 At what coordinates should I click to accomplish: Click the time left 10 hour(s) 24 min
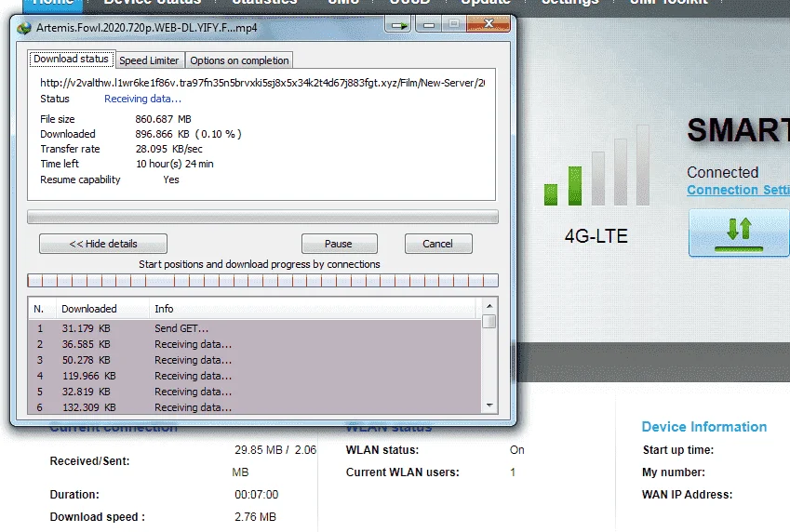pyautogui.click(x=175, y=164)
